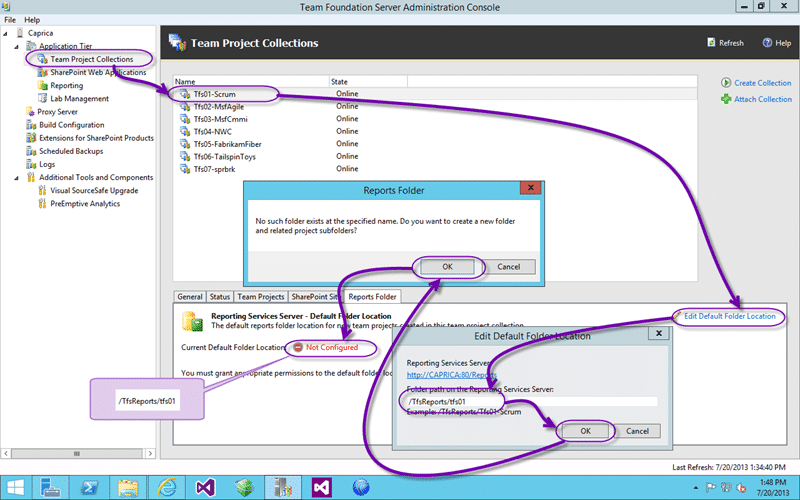Click the Visual SourceSafe Upgrade icon
Image resolution: width=800 pixels, height=500 pixels.
tap(42, 191)
